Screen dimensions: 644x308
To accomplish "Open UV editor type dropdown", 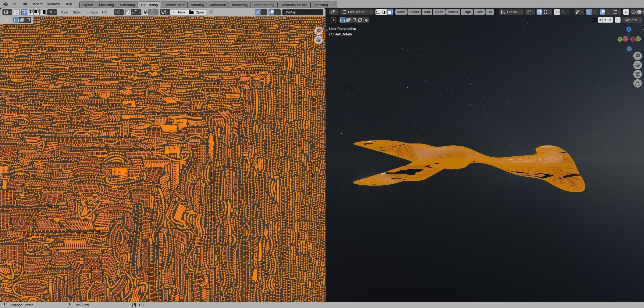I will coord(7,12).
